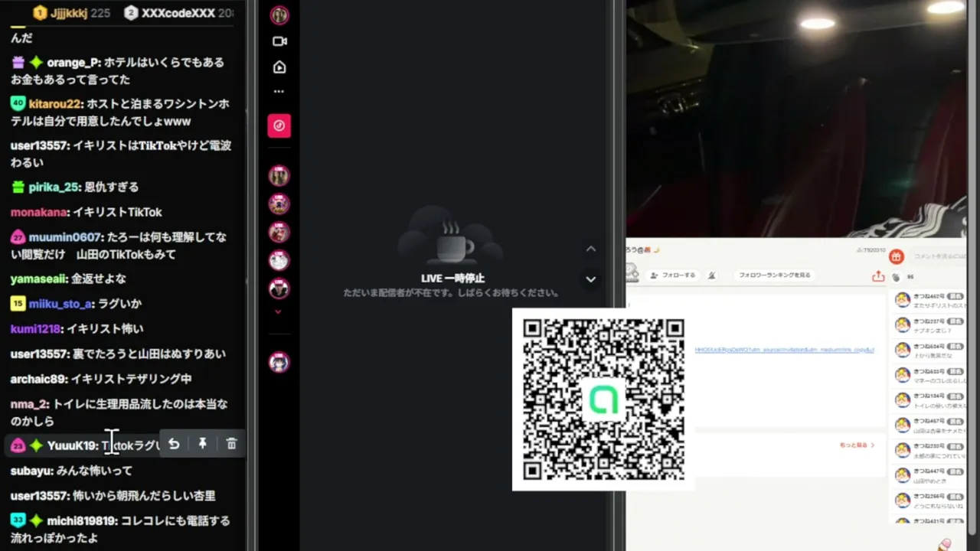Viewport: 980px width, 551px height.
Task: Delete YuuuK19's chat message with trash icon
Action: (x=231, y=444)
